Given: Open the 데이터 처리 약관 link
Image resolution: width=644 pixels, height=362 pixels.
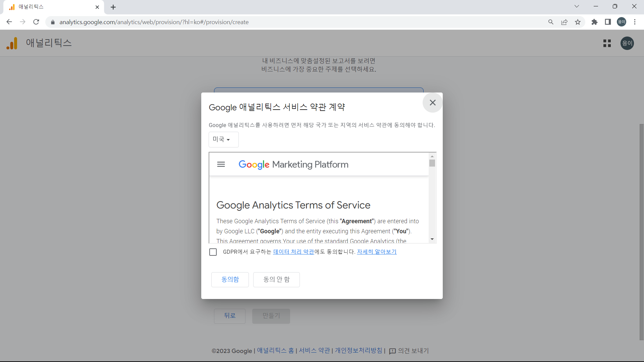Looking at the screenshot, I should (293, 251).
